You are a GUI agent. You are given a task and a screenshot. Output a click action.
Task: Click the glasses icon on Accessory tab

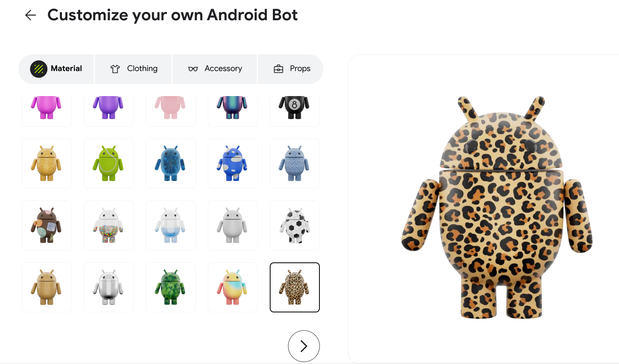[193, 69]
